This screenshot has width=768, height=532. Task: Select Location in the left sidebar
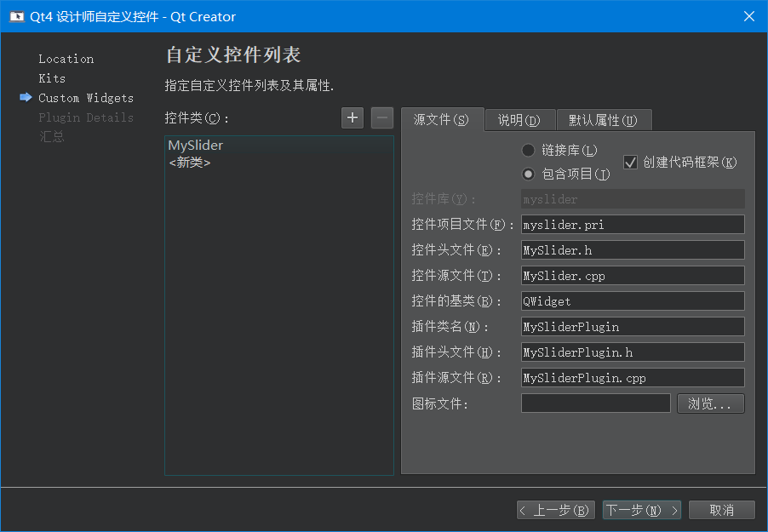[66, 58]
